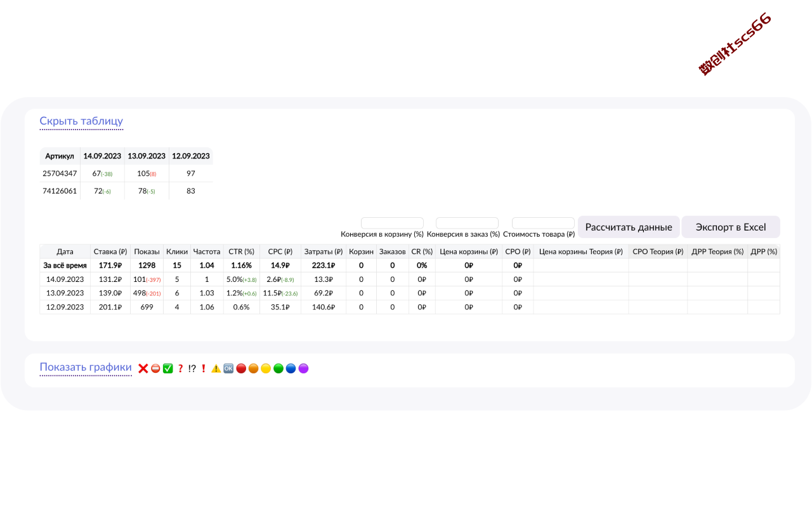The image size is (812, 508).
Task: Click the CPC (₽) column header
Action: (x=280, y=251)
